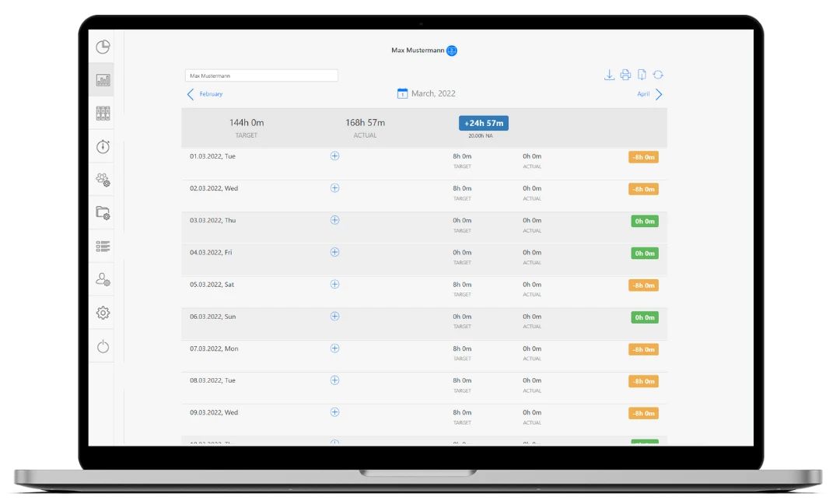Print the timesheet
The image size is (840, 504).
[625, 74]
